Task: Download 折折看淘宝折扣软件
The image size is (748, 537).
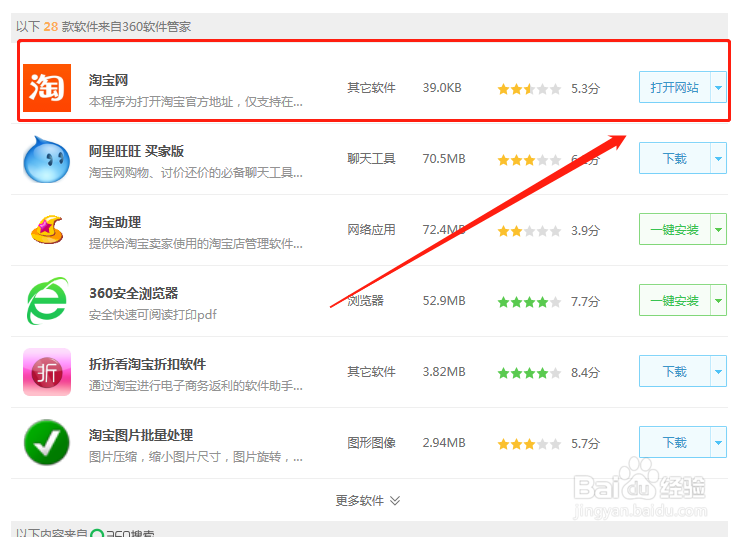Action: [675, 371]
